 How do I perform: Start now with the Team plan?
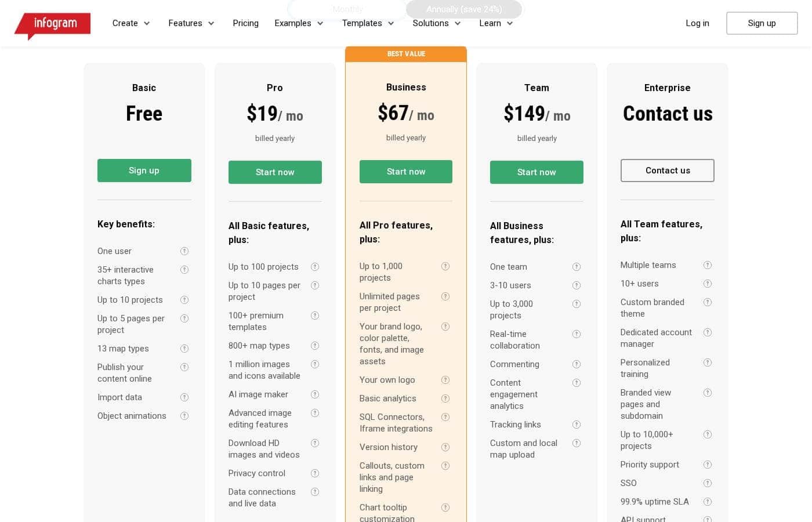pos(536,172)
